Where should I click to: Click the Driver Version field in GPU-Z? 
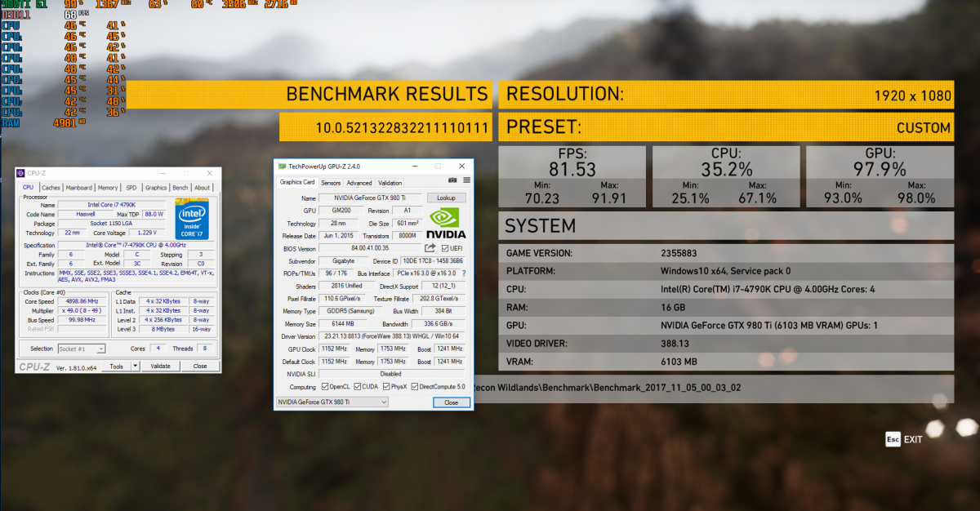(x=393, y=336)
